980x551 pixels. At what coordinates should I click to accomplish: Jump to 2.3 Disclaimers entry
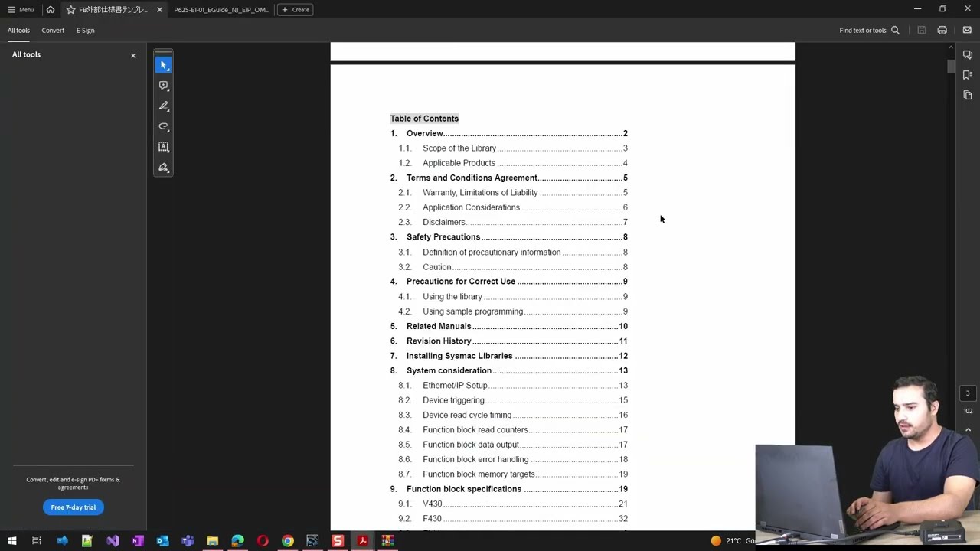pyautogui.click(x=512, y=222)
